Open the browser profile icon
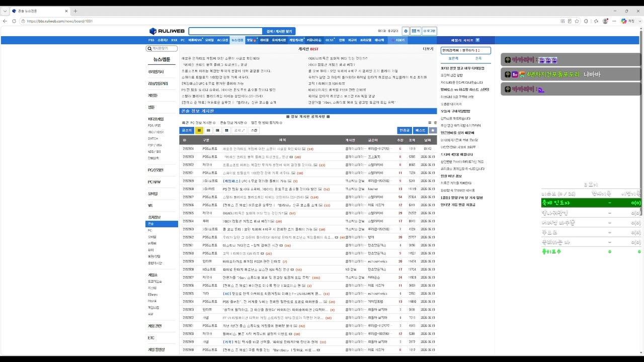 click(x=605, y=21)
